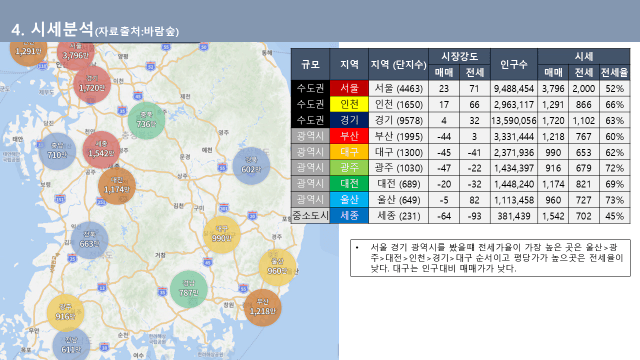
Task: Click the yellow 인천 region color cell
Action: coord(349,104)
